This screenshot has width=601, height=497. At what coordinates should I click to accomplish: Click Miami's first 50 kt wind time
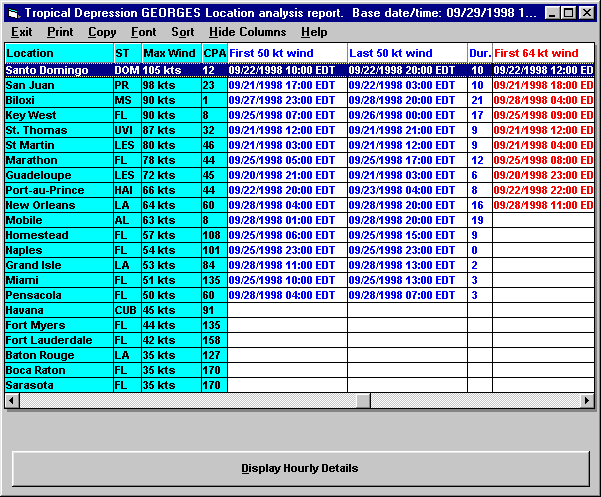pyautogui.click(x=287, y=280)
